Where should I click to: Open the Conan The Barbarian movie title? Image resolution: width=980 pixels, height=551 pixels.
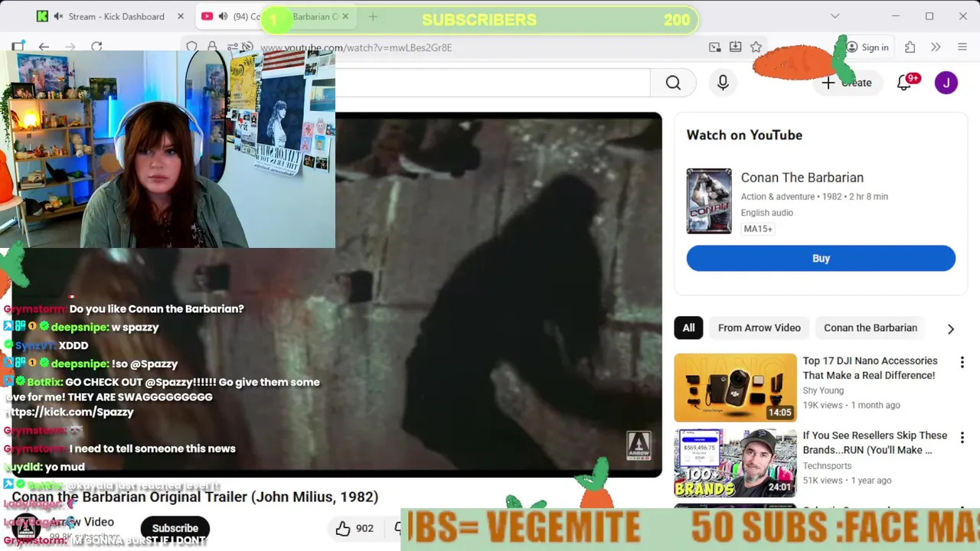click(802, 178)
